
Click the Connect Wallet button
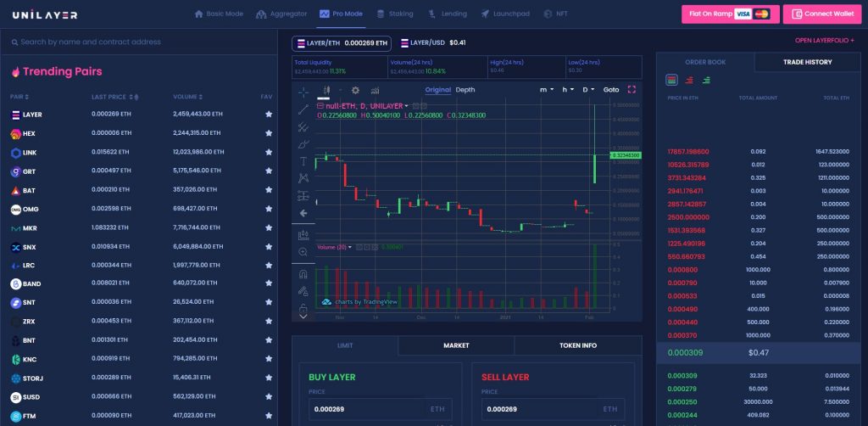pos(822,14)
